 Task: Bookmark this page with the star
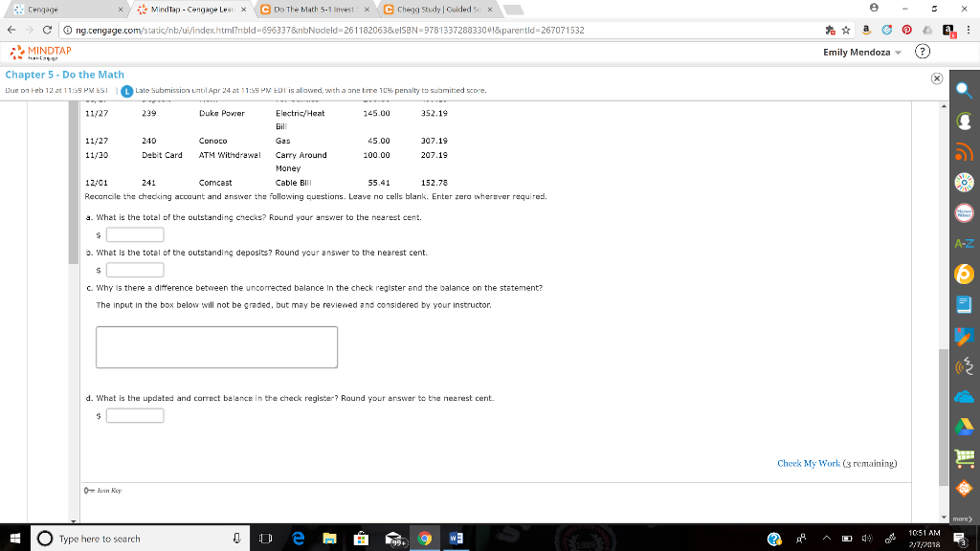pyautogui.click(x=846, y=30)
